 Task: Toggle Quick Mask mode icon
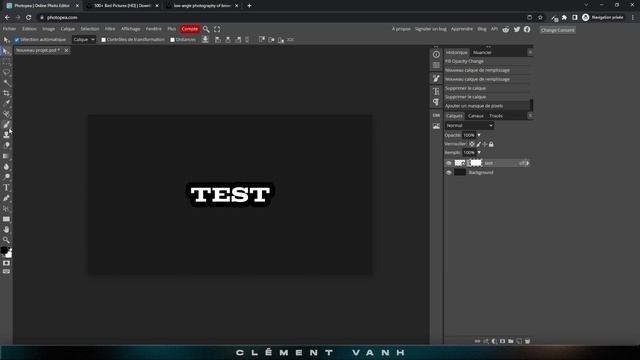tap(6, 263)
